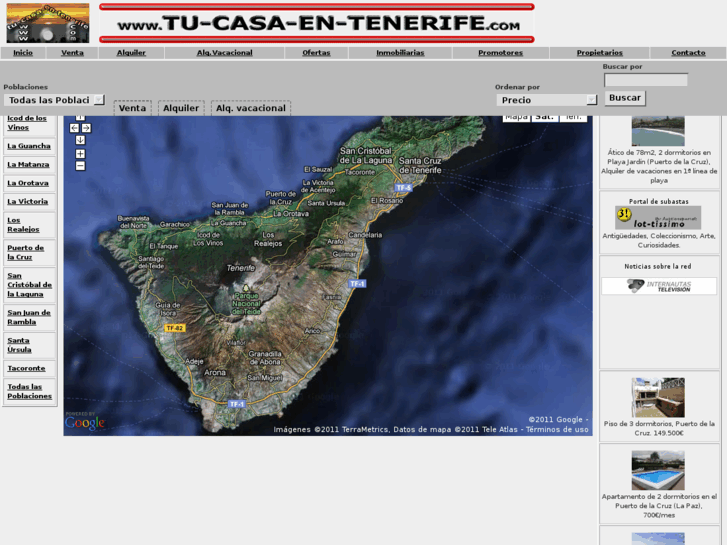The width and height of the screenshot is (727, 545).
Task: Open La Victoria in sidebar
Action: pyautogui.click(x=28, y=201)
